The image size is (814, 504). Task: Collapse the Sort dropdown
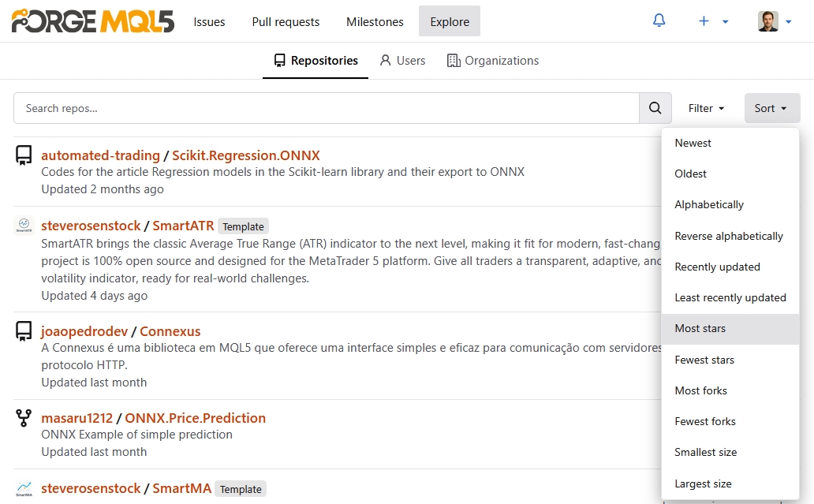pos(772,108)
